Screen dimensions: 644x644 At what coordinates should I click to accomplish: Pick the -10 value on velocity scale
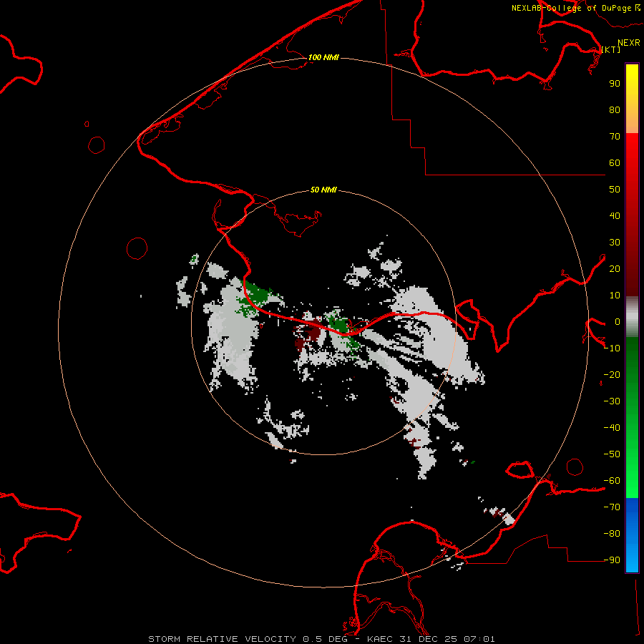612,348
